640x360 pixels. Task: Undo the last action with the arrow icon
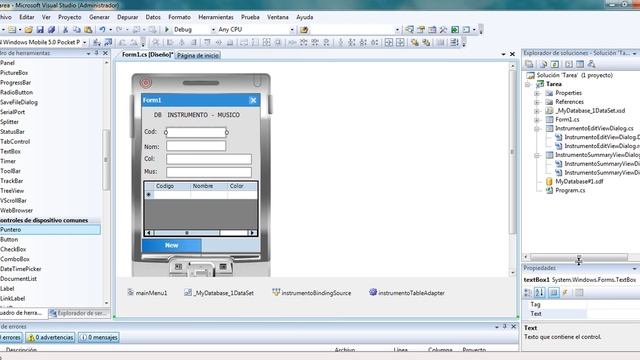click(102, 30)
